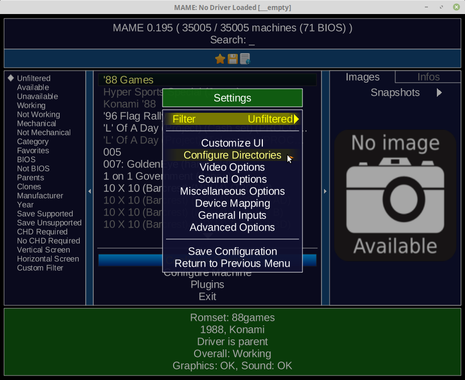Select the Year filter

coord(25,204)
